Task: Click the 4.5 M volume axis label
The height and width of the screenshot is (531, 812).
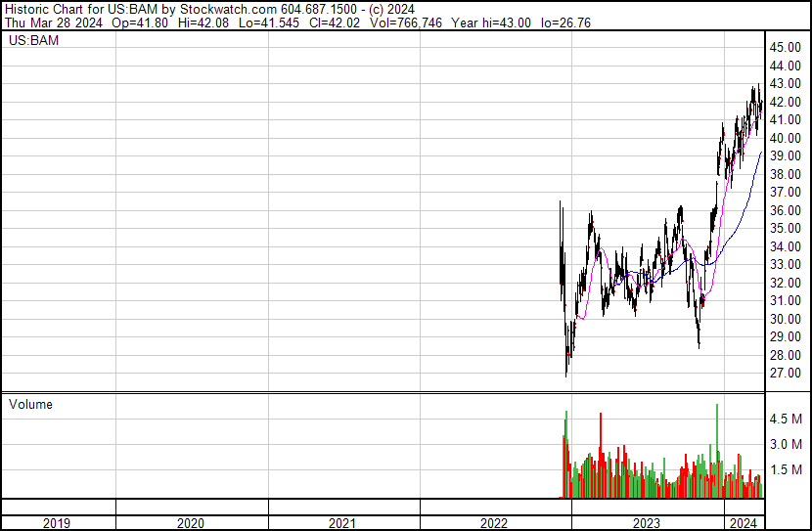Action: coord(786,419)
